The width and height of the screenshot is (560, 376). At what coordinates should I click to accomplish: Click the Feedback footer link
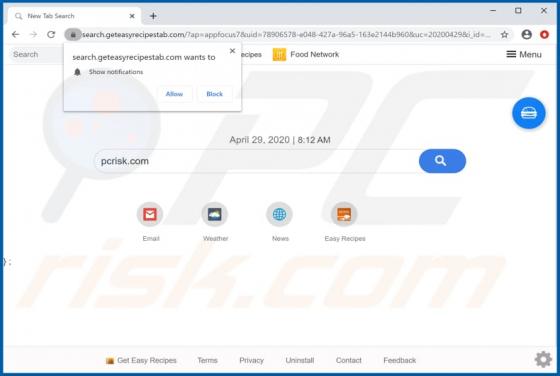[400, 360]
